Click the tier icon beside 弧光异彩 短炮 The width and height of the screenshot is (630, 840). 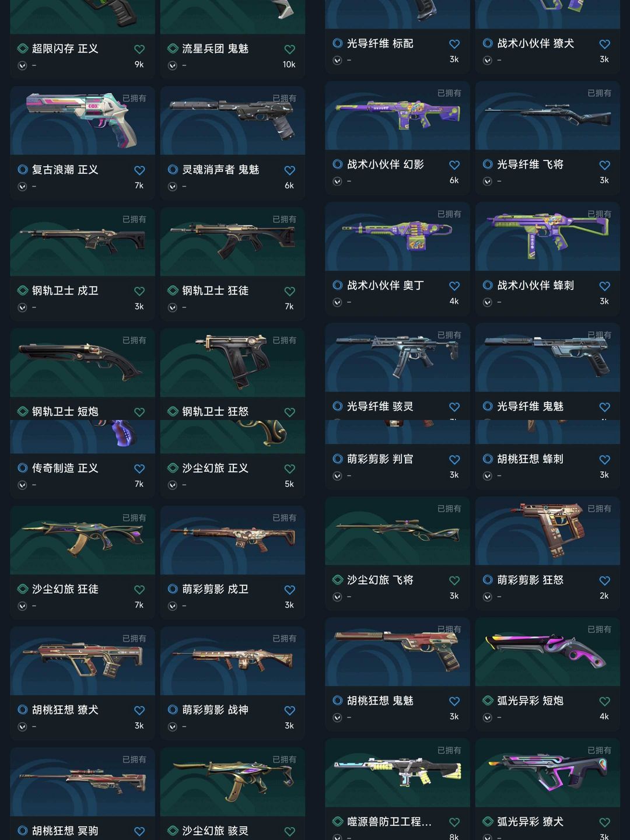(488, 701)
